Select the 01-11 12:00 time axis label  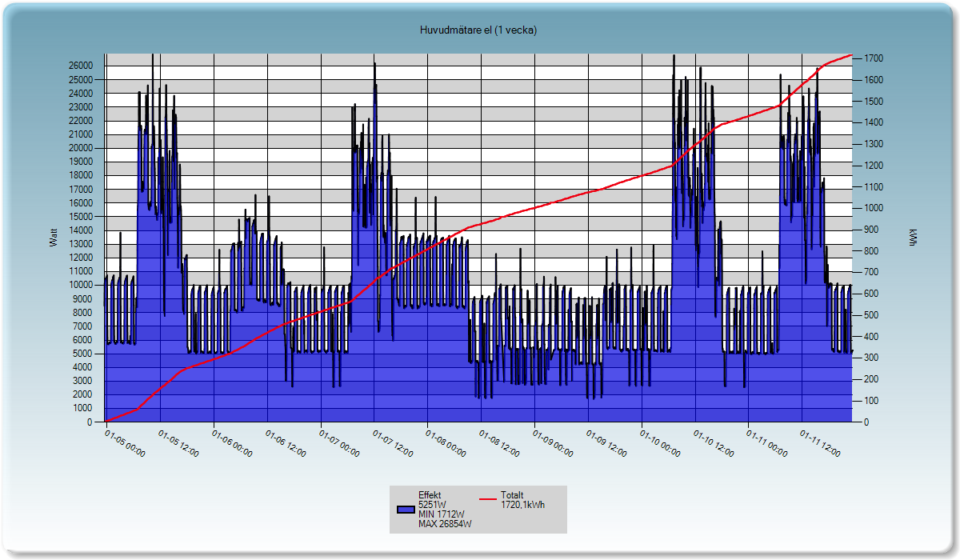tap(820, 442)
